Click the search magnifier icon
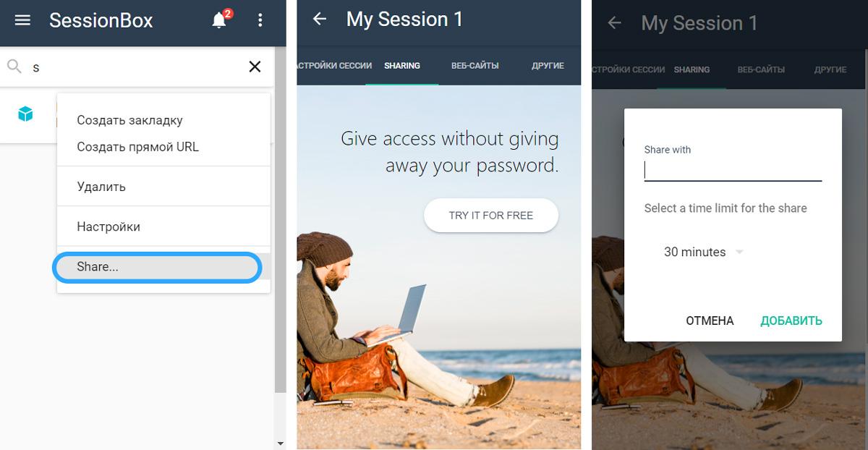 point(14,67)
